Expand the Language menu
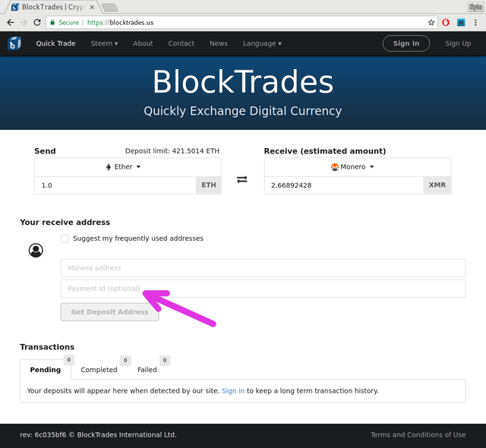 (x=262, y=43)
